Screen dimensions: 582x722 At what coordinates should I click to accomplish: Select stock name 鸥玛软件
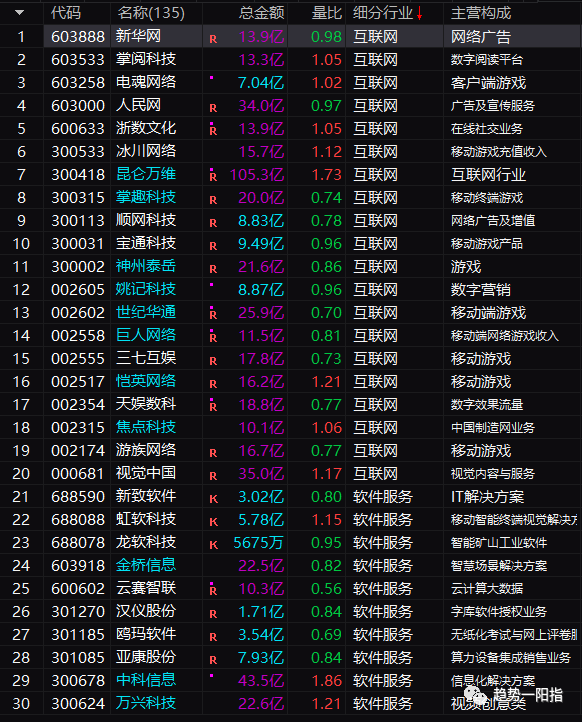click(x=146, y=634)
